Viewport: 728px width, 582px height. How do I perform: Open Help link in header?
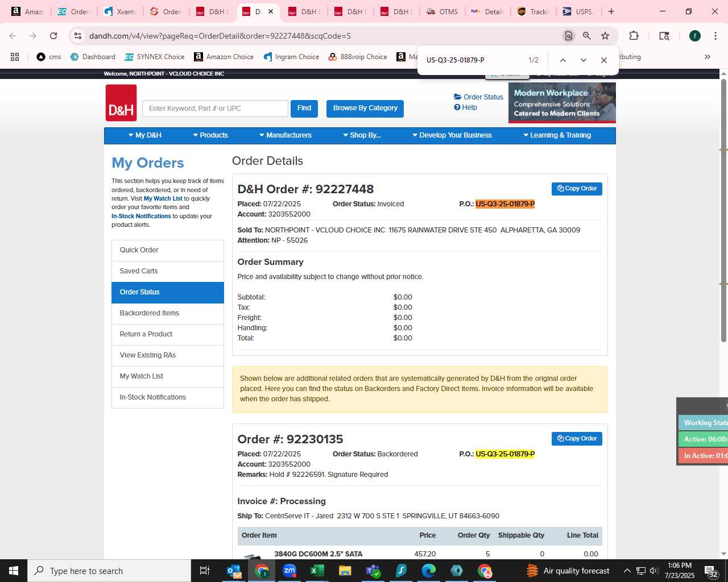[465, 107]
